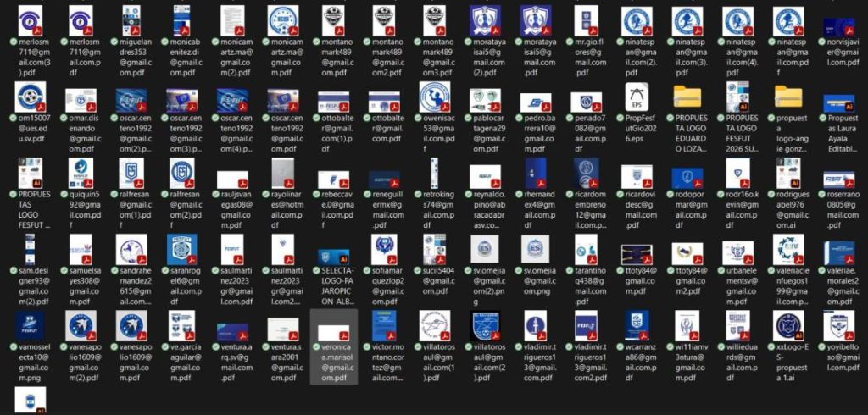Screen dimensions: 868x415
Task: Select the PropFesfutGio2026.eps file icon
Action: click(x=637, y=97)
